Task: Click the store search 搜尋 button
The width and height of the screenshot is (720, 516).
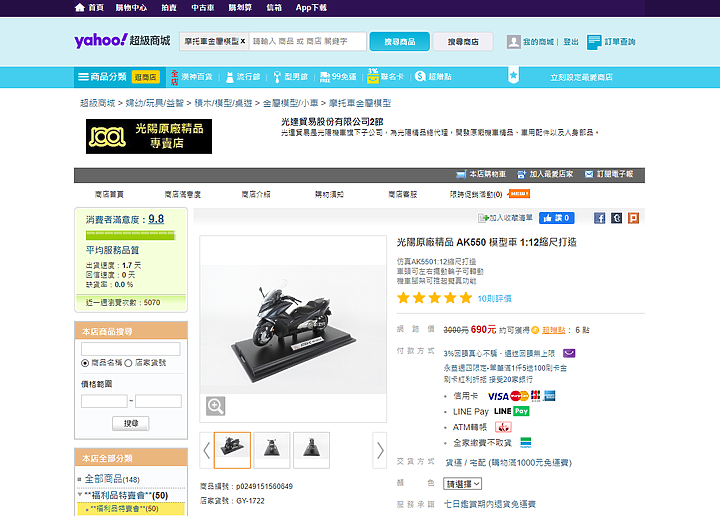Action: tap(131, 423)
